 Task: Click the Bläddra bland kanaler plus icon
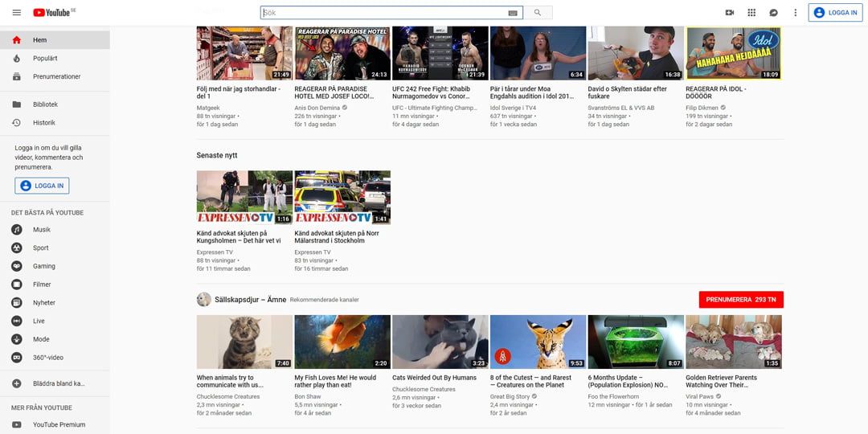pyautogui.click(x=17, y=383)
